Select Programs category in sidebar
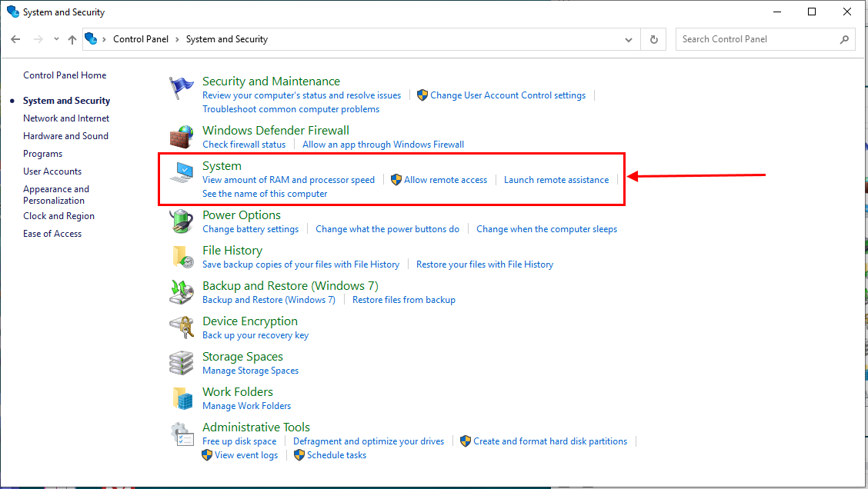This screenshot has width=868, height=489. pyautogui.click(x=42, y=154)
